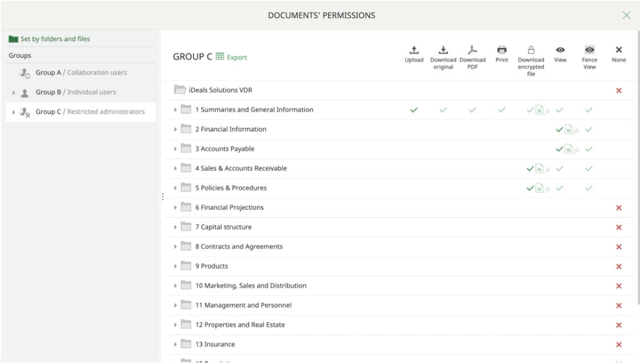This screenshot has width=640, height=364.
Task: Click the None permission X icon
Action: (x=618, y=50)
